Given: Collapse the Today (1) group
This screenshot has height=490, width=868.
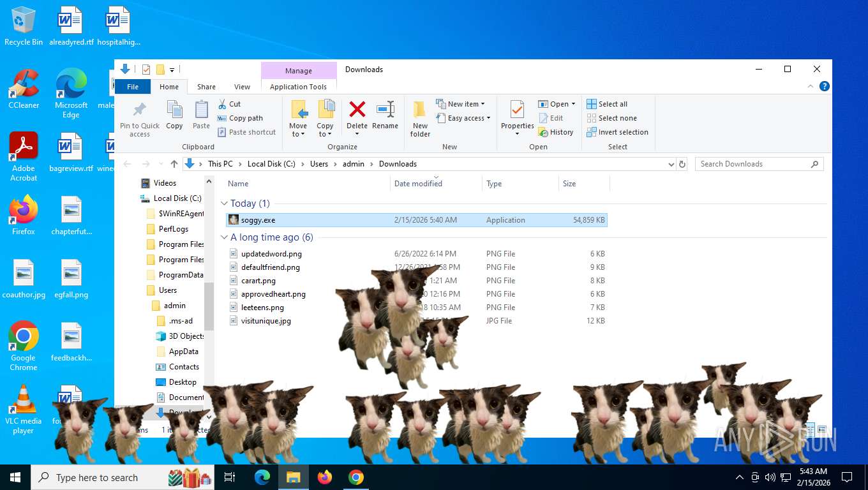Looking at the screenshot, I should (224, 204).
